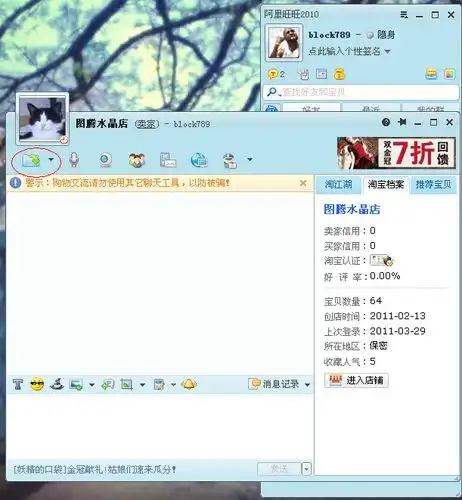The image size is (462, 500).
Task: Send a nudge with bell icon
Action: [189, 384]
